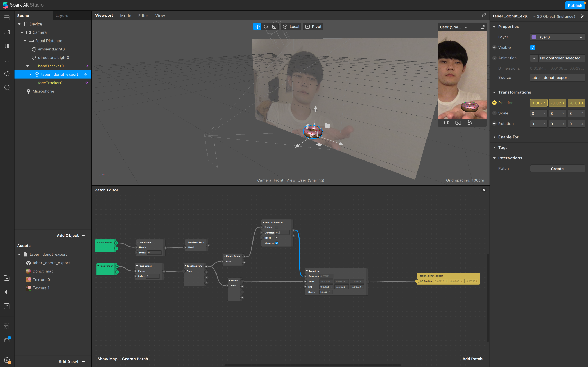Open the Filter menu in viewport
This screenshot has height=367, width=588.
pos(143,16)
